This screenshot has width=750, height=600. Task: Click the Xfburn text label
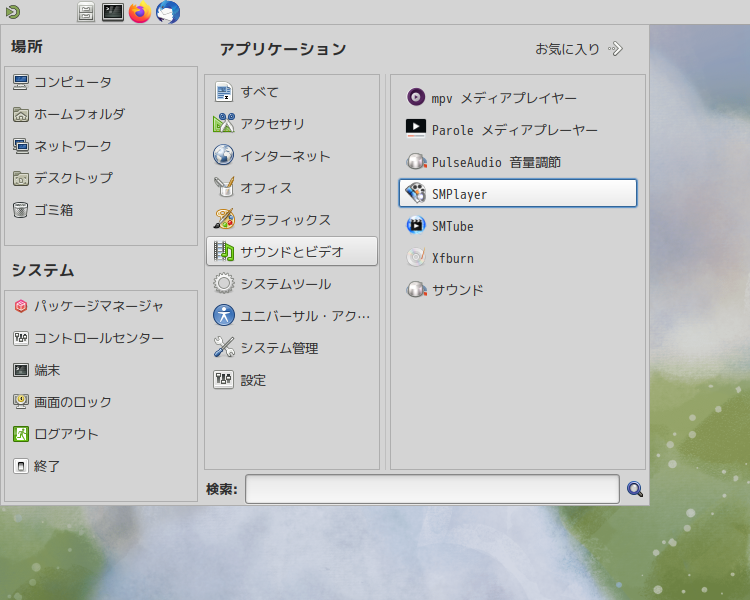click(x=452, y=258)
